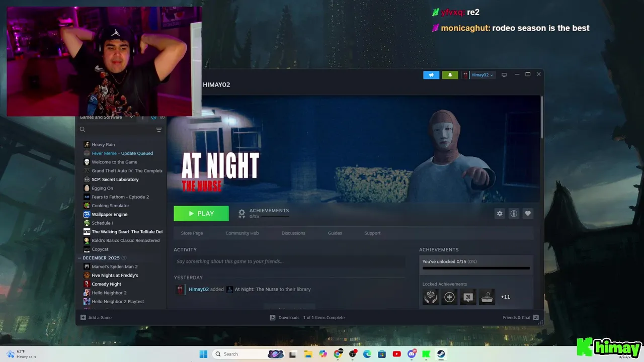The image size is (644, 362).
Task: Click the achievements unlocked progress bar
Action: click(x=476, y=268)
